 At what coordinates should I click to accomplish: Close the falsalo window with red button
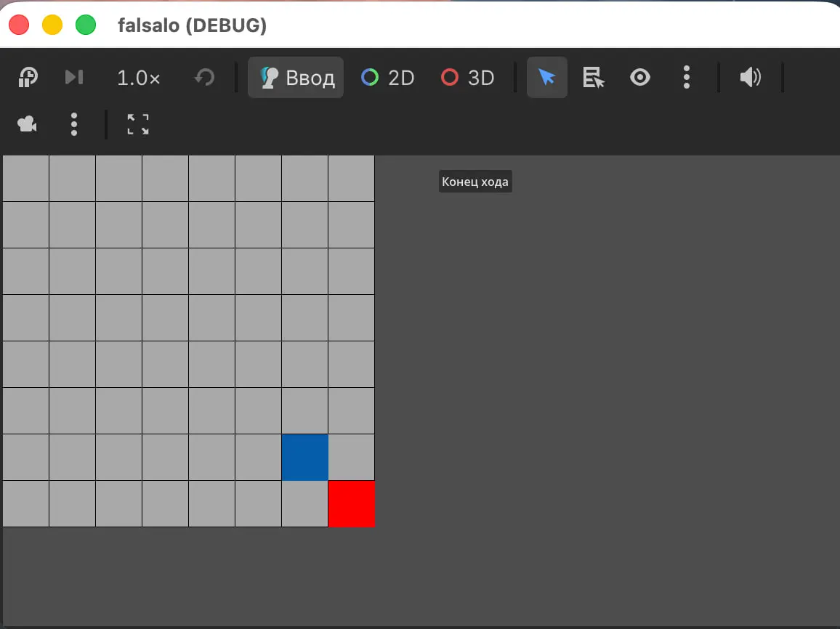click(x=20, y=25)
